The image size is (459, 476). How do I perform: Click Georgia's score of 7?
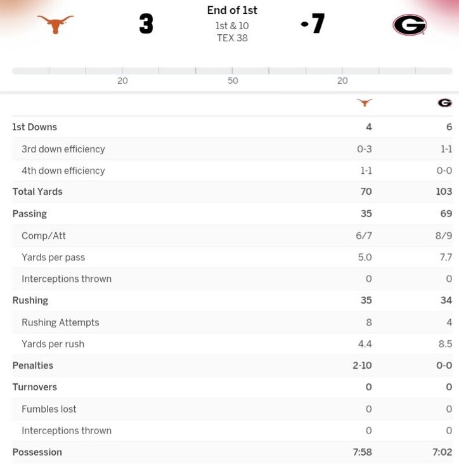(x=318, y=24)
